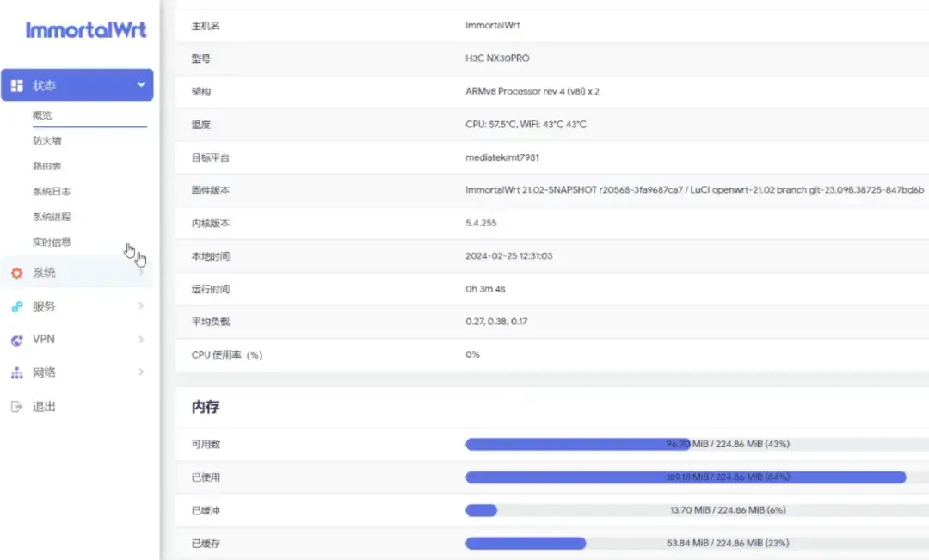Open the 系统日志 system log page
The width and height of the screenshot is (929, 560).
click(x=52, y=192)
